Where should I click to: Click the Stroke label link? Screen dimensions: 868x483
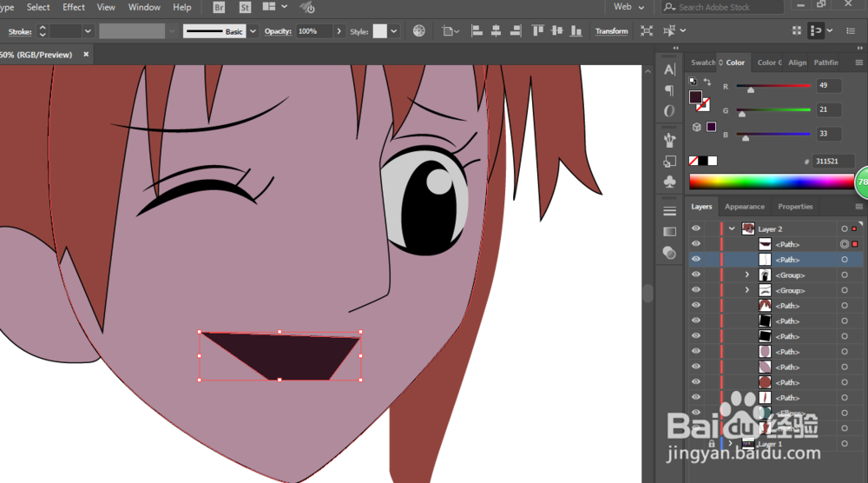(20, 31)
